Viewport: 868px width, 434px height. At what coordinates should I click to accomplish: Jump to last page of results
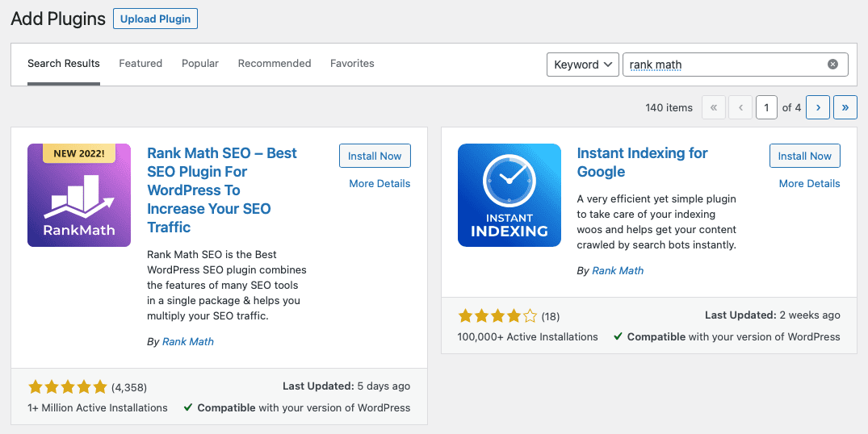pos(845,107)
